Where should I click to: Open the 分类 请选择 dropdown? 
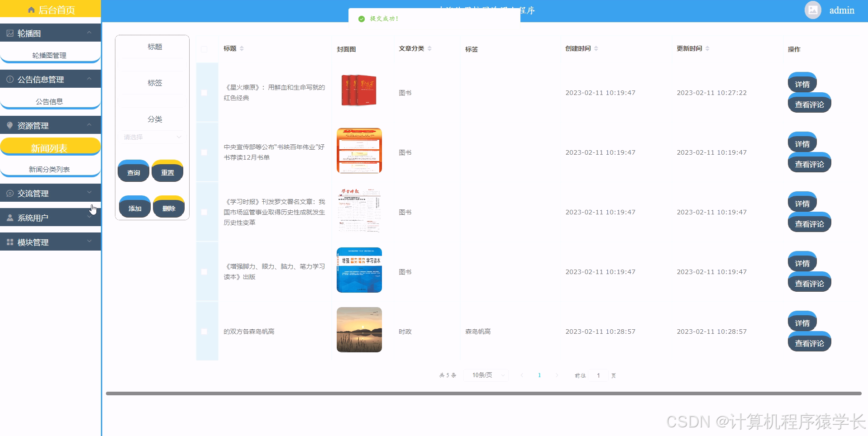[153, 137]
